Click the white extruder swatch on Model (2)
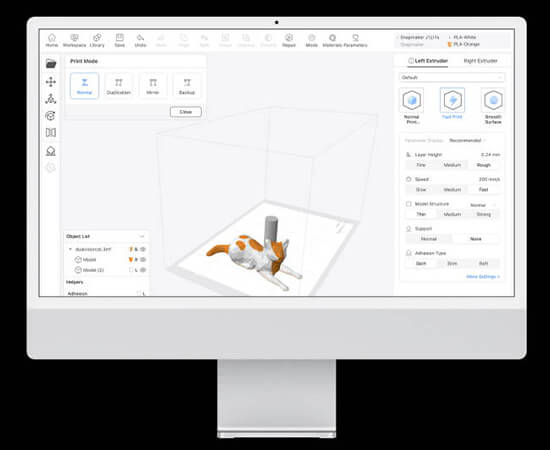 [131, 270]
